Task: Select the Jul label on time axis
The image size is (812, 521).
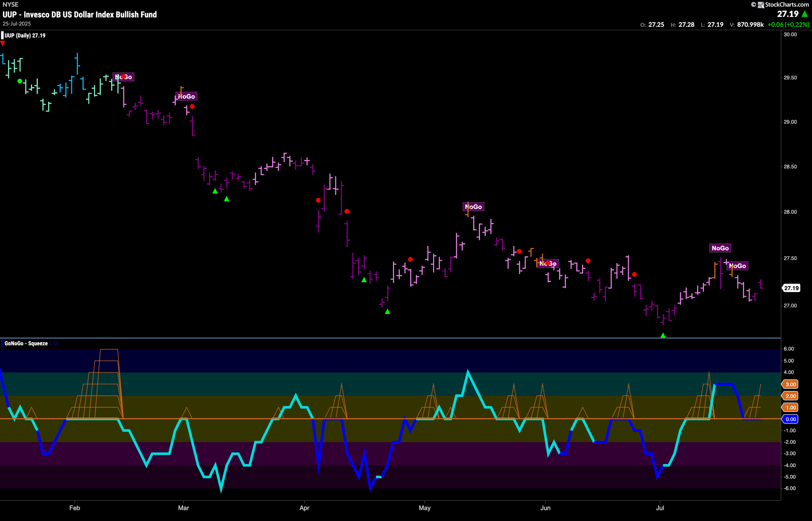Action: 660,508
